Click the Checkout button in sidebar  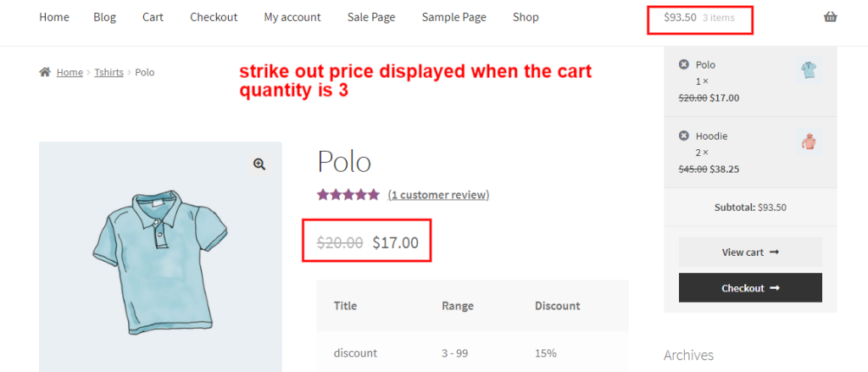749,288
